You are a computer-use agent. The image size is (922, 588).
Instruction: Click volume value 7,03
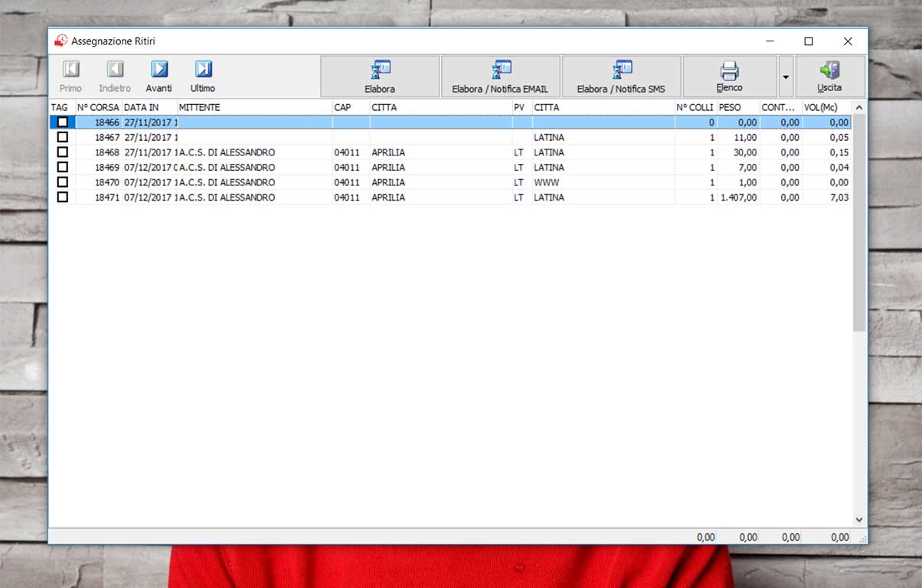coord(839,197)
